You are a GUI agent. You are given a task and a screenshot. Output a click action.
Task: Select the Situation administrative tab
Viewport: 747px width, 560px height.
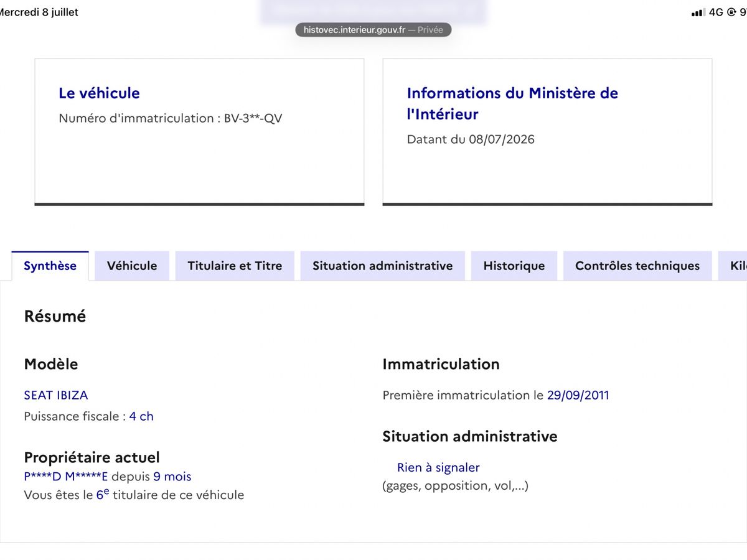click(382, 266)
